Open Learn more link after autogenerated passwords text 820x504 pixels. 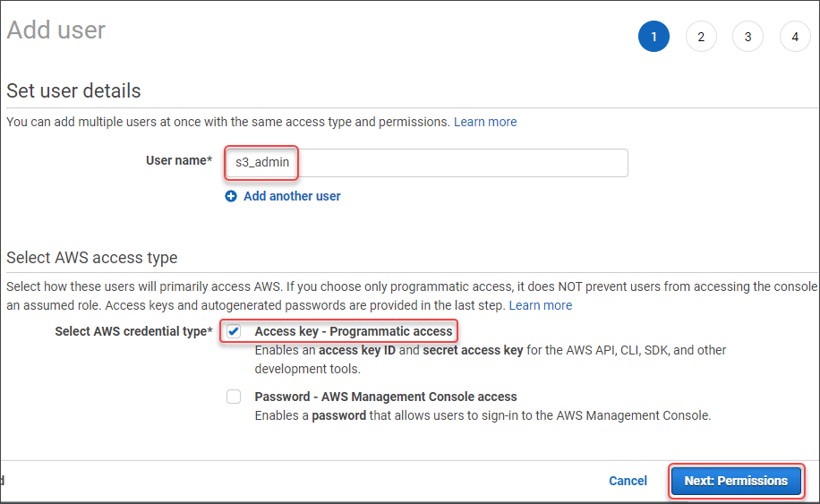coord(541,305)
